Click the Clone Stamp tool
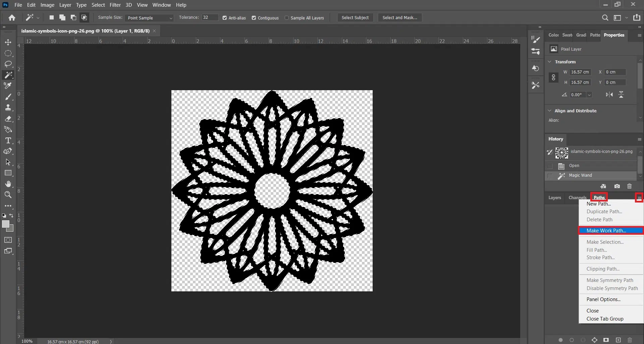The width and height of the screenshot is (644, 344). point(8,108)
